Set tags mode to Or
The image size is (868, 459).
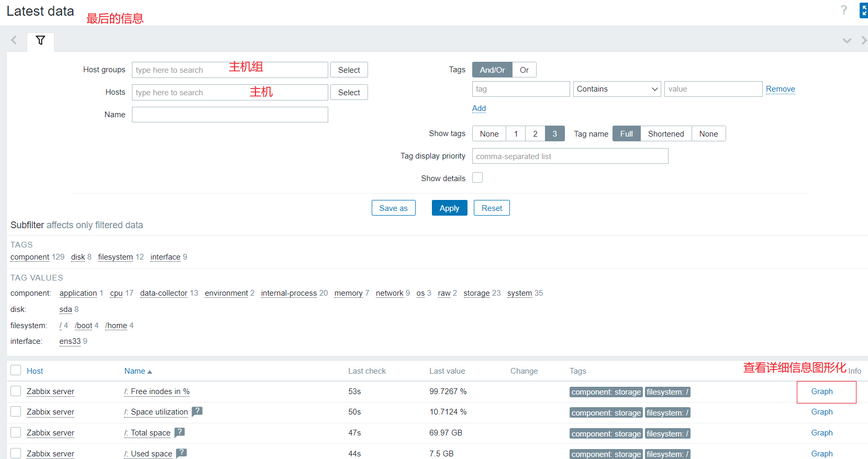pyautogui.click(x=524, y=70)
